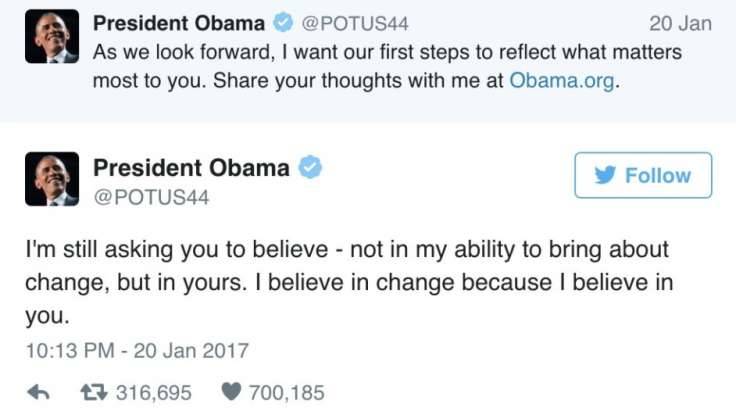
Task: Click the "20 Jan" date of top tweet
Action: coord(680,23)
